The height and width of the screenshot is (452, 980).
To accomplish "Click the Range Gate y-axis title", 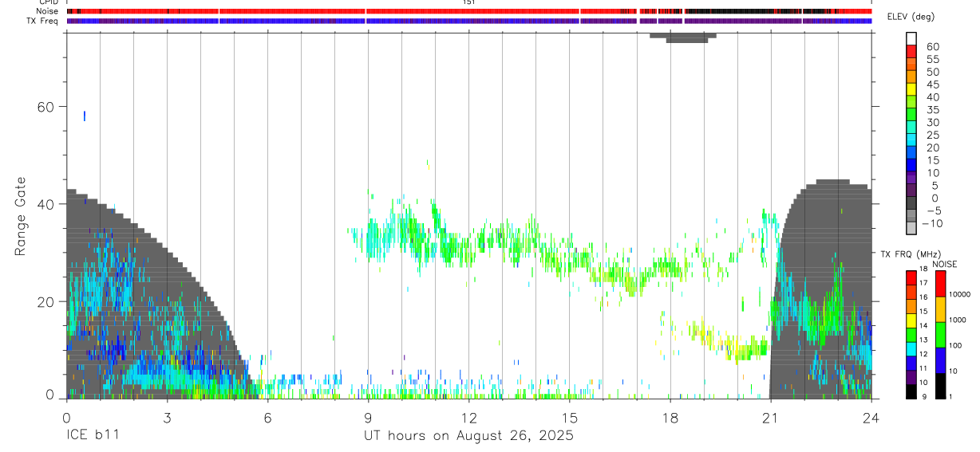I will coord(22,218).
